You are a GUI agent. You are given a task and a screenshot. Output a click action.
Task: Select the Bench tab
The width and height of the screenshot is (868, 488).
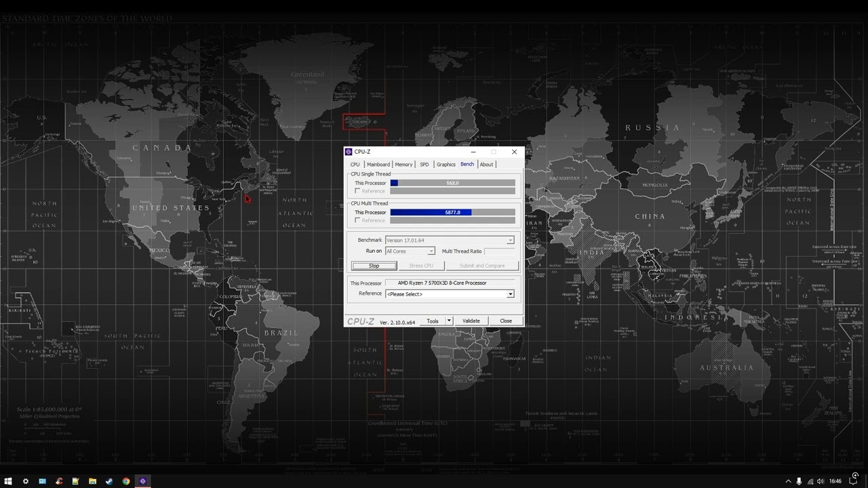click(x=467, y=164)
